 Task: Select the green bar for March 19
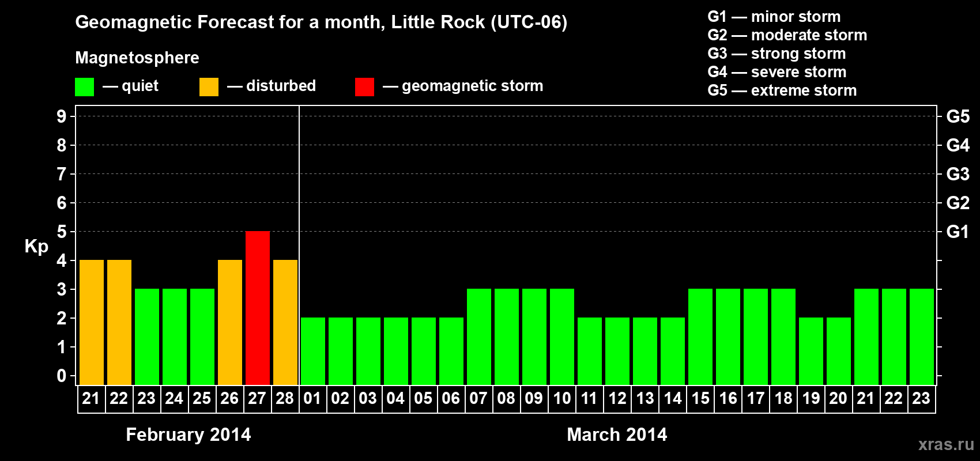[811, 351]
